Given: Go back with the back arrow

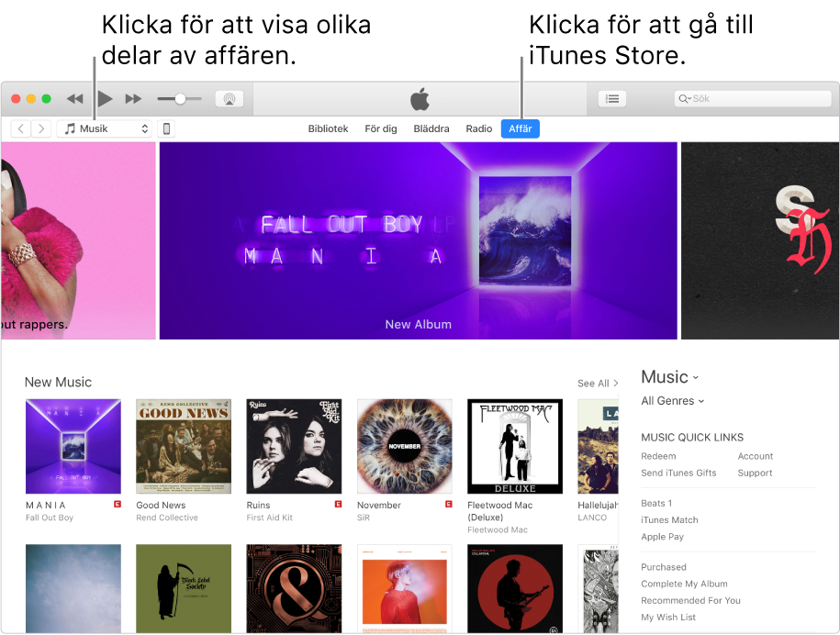Looking at the screenshot, I should click(21, 128).
